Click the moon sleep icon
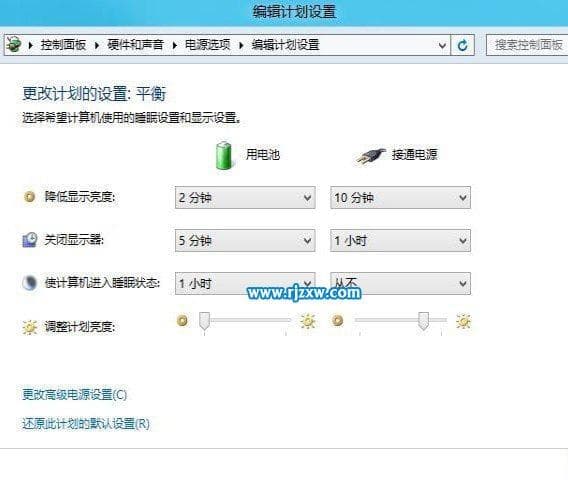 tap(30, 283)
